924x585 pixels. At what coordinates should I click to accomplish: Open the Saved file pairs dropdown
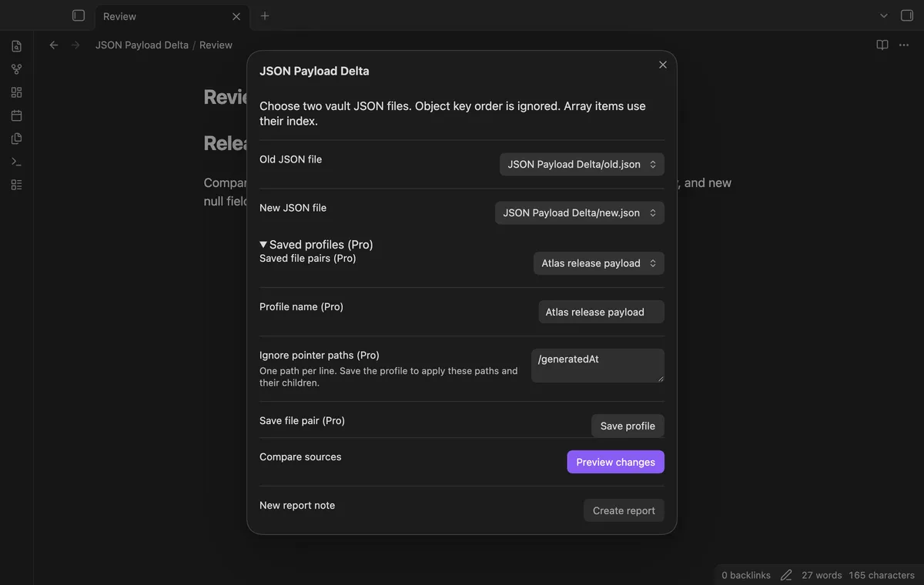[599, 263]
